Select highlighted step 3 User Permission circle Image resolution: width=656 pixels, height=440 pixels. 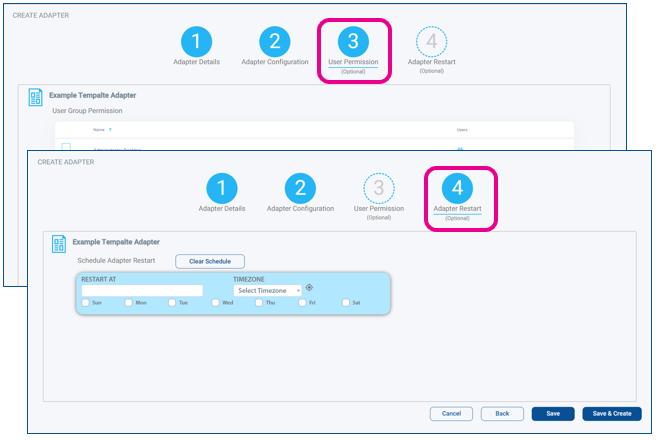coord(353,41)
